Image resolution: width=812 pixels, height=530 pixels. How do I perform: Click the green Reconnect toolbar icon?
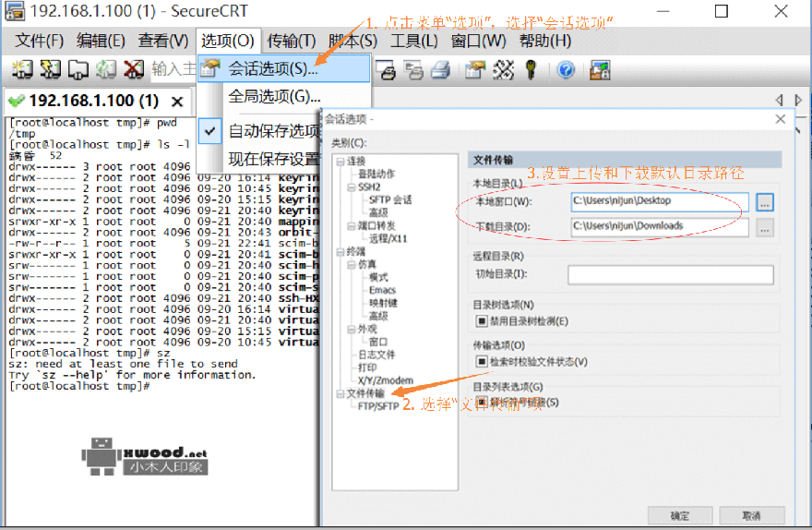[x=106, y=69]
